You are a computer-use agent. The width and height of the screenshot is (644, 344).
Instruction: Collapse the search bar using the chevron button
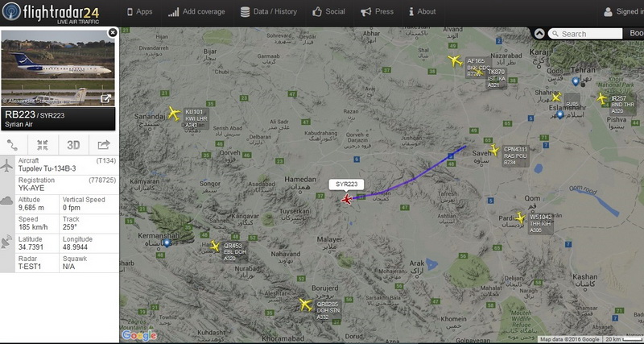click(539, 34)
